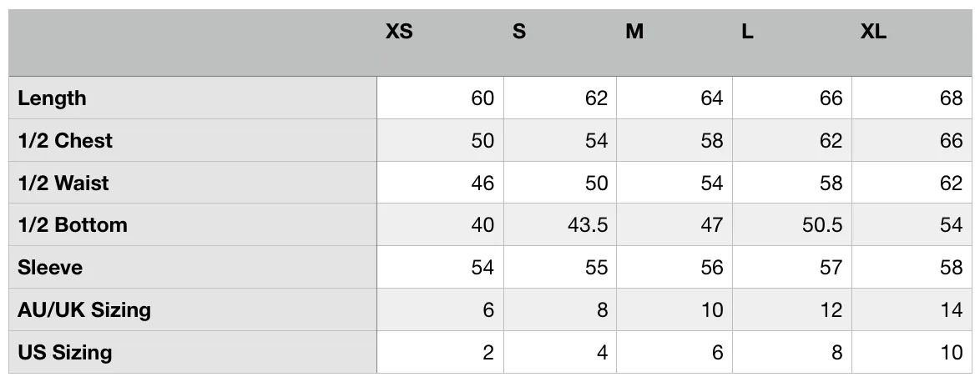Select the XS column header
This screenshot has width=980, height=382.
point(399,31)
